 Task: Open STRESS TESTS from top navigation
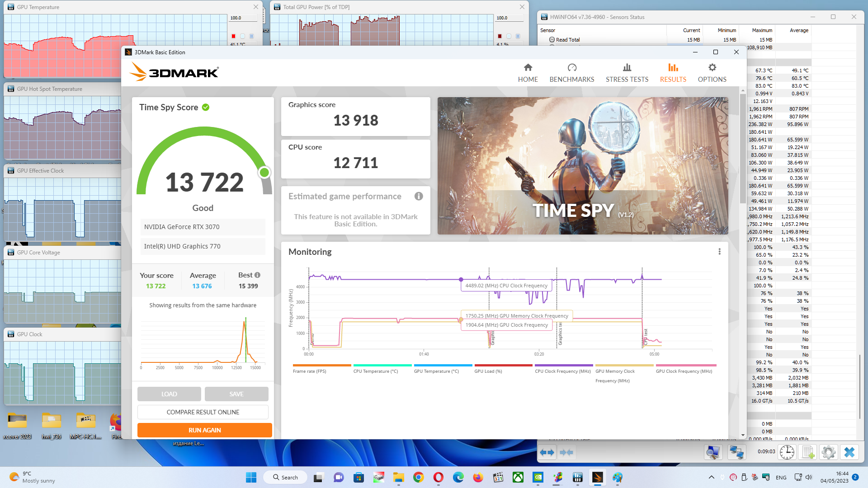pyautogui.click(x=627, y=73)
